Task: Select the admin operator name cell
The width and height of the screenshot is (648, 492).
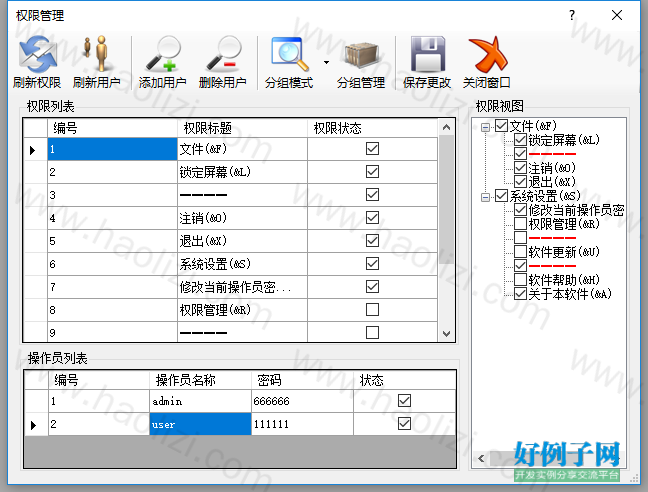Action: pyautogui.click(x=200, y=401)
